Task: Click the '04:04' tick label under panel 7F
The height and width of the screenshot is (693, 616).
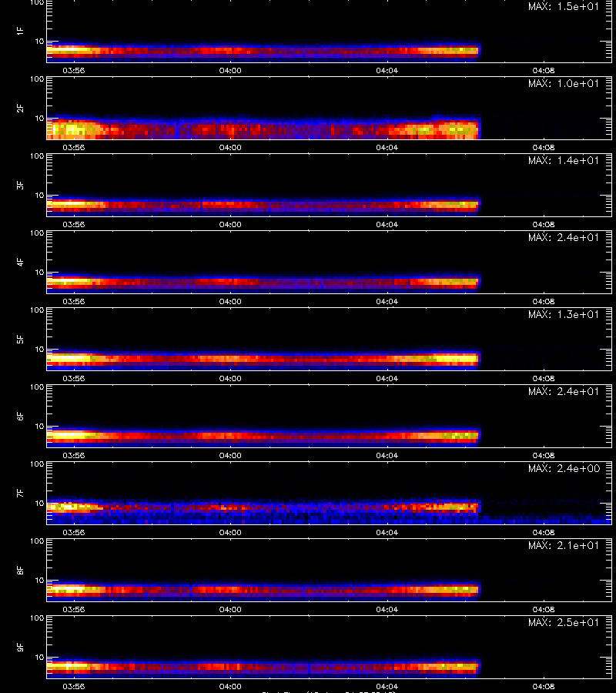Action: pos(387,533)
